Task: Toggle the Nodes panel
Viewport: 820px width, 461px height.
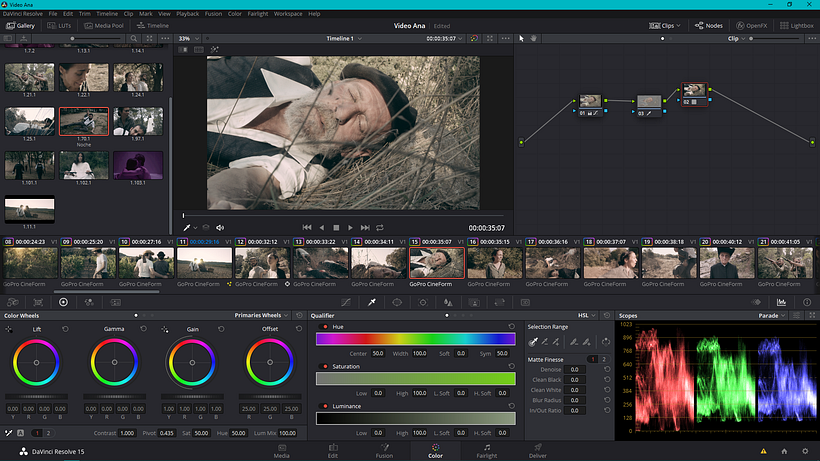Action: 709,26
